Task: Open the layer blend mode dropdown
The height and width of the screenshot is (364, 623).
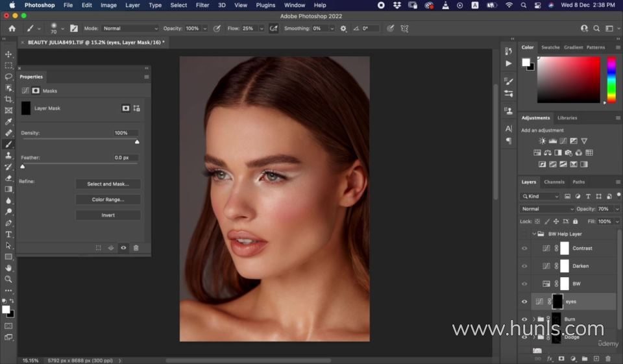Action: coord(547,209)
